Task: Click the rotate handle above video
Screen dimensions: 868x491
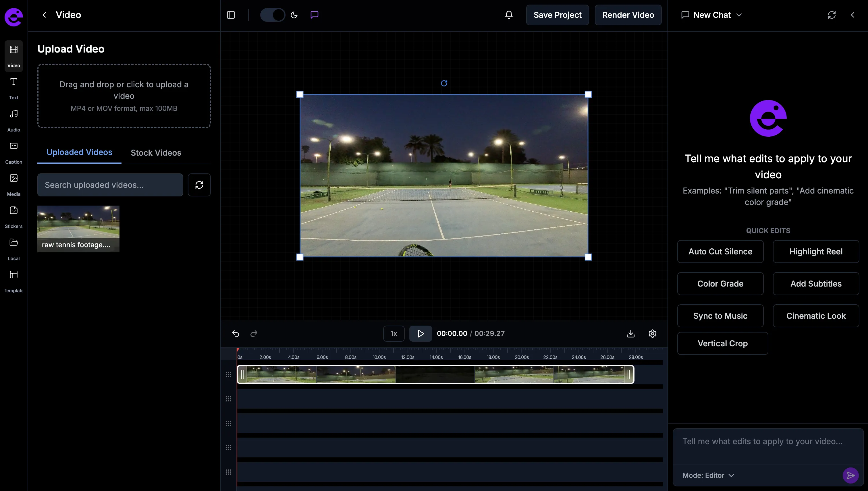Action: point(444,83)
